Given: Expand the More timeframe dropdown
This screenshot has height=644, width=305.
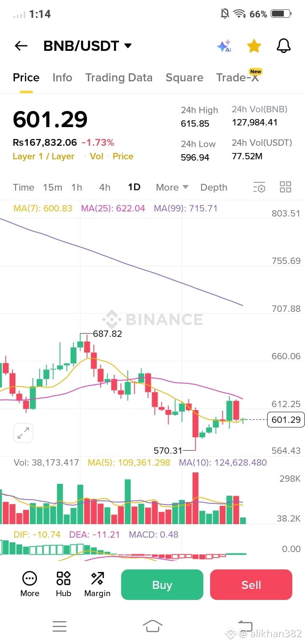Looking at the screenshot, I should click(x=172, y=187).
